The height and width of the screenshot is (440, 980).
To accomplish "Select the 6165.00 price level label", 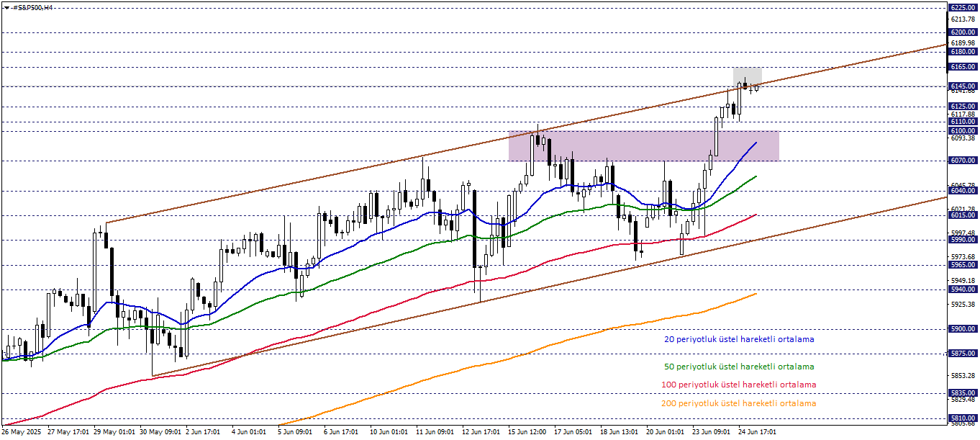I will (963, 67).
